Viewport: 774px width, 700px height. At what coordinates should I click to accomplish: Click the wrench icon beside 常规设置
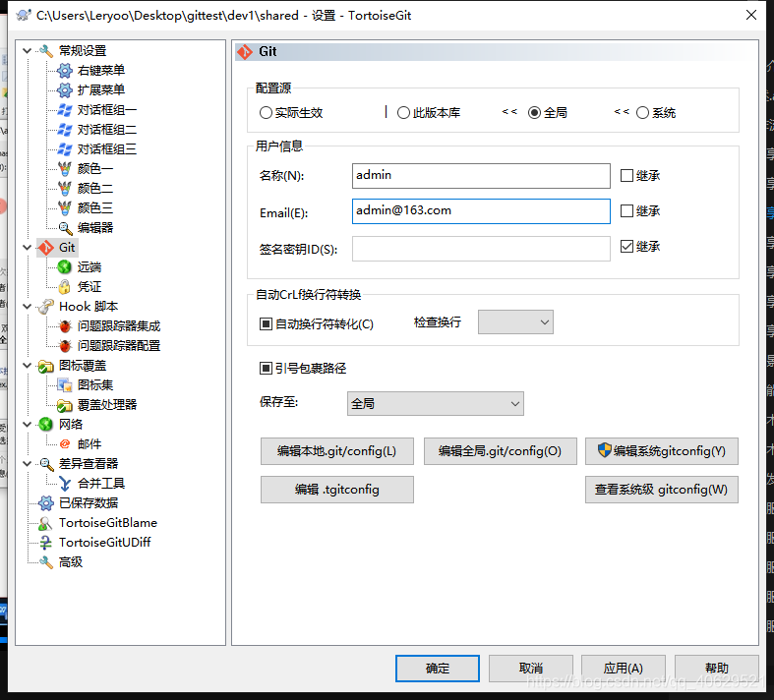[x=46, y=51]
